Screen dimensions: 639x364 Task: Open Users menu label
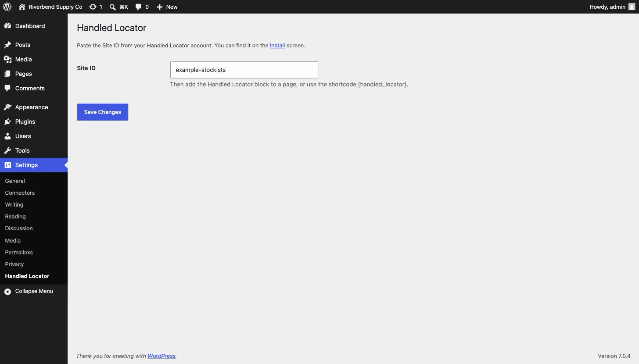click(x=23, y=136)
